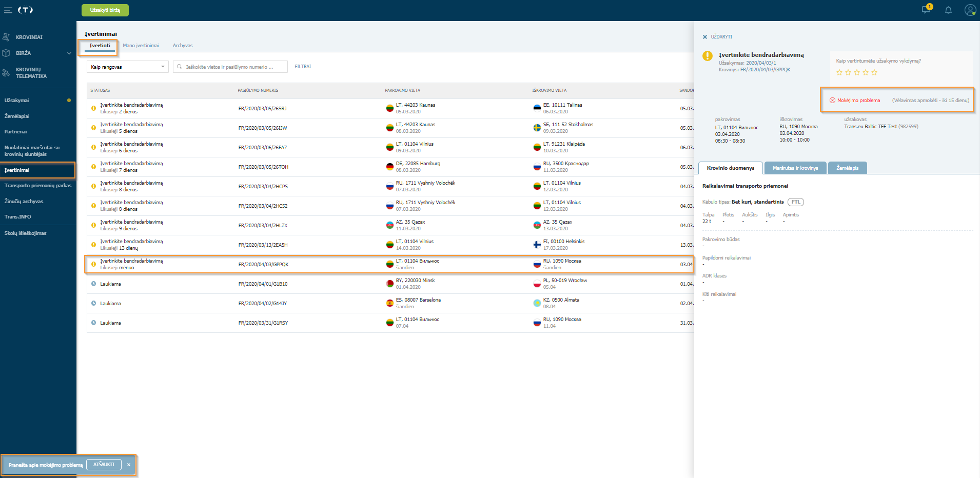Screen dimensions: 980x478
Task: Click Užsakyti biržą button
Action: pos(105,10)
